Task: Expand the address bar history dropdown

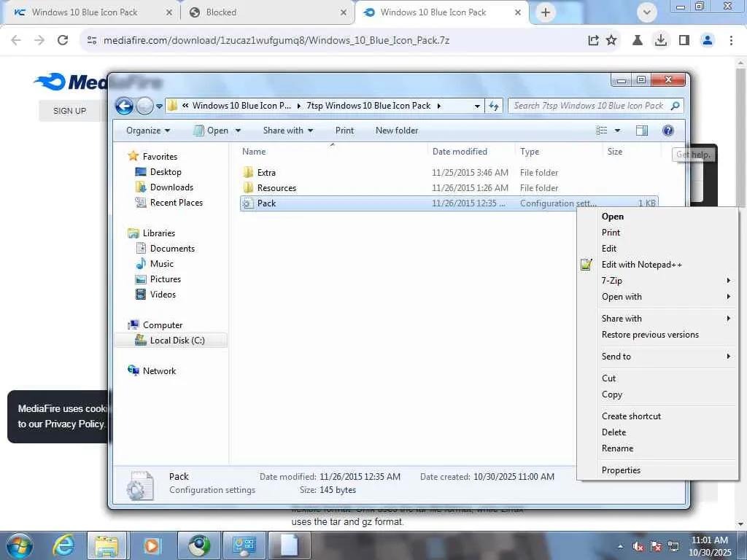Action: pyautogui.click(x=477, y=106)
